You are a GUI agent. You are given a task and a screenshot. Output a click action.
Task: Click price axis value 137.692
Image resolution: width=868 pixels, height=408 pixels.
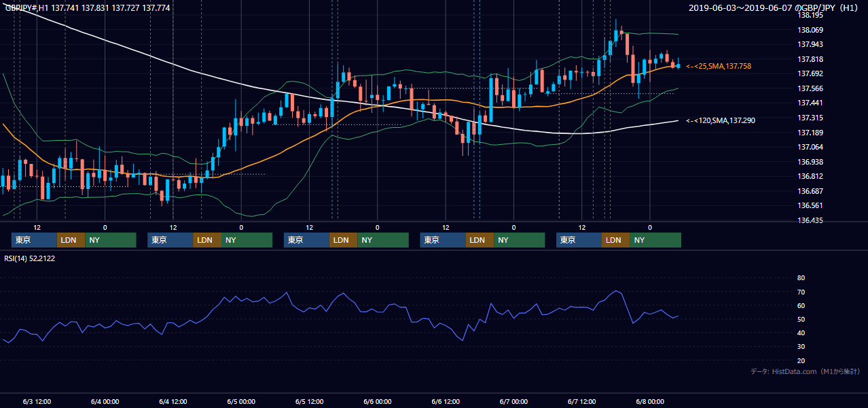[x=810, y=73]
